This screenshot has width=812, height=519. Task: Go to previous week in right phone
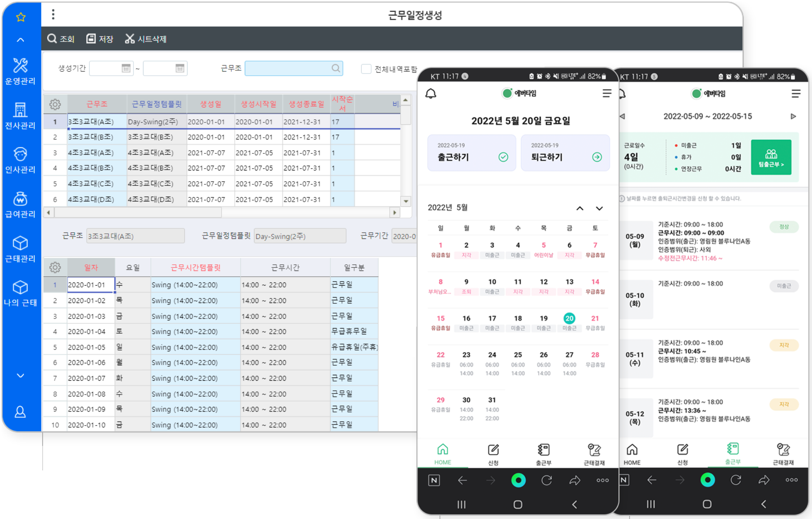click(623, 116)
